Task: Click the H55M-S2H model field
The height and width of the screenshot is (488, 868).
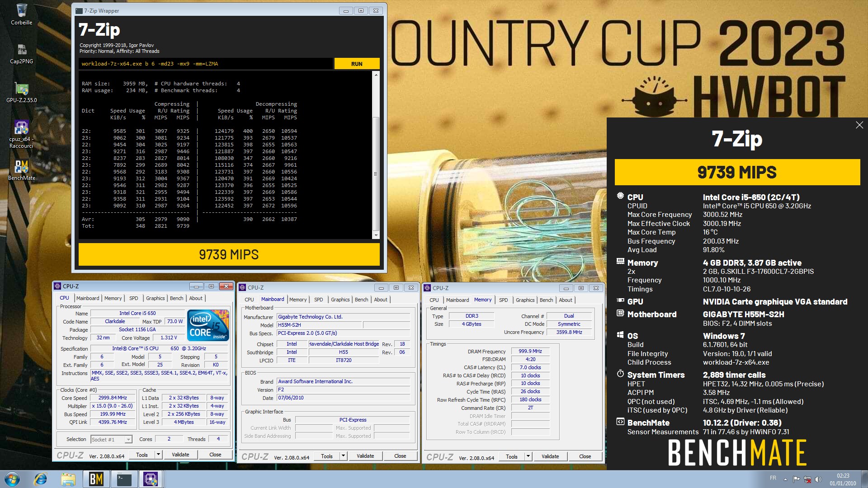Action: [x=319, y=325]
